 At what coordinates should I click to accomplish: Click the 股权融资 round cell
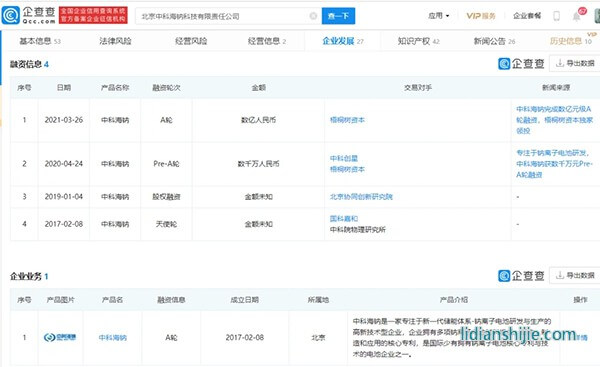pos(166,197)
